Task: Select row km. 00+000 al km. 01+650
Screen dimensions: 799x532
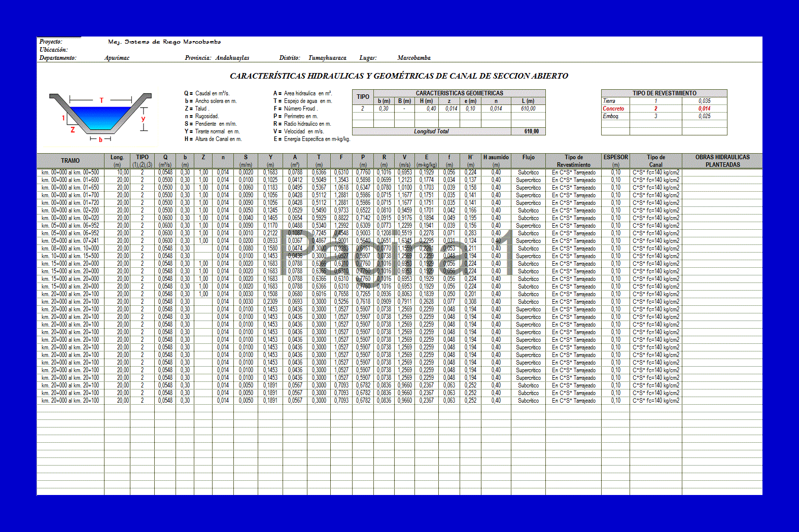Action: point(399,188)
